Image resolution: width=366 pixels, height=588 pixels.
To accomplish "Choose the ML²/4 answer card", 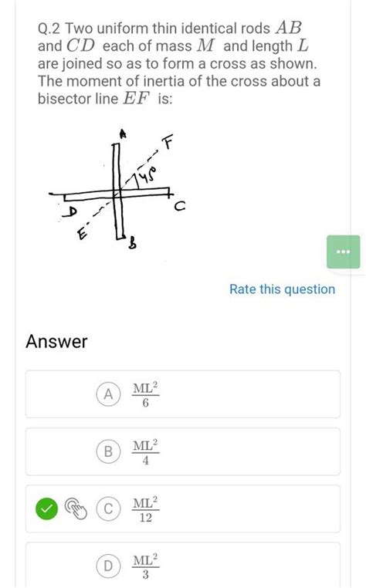I will click(183, 451).
